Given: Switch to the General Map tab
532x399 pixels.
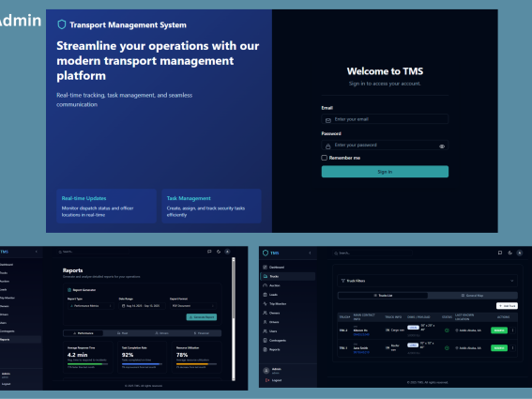Looking at the screenshot, I should (472, 296).
